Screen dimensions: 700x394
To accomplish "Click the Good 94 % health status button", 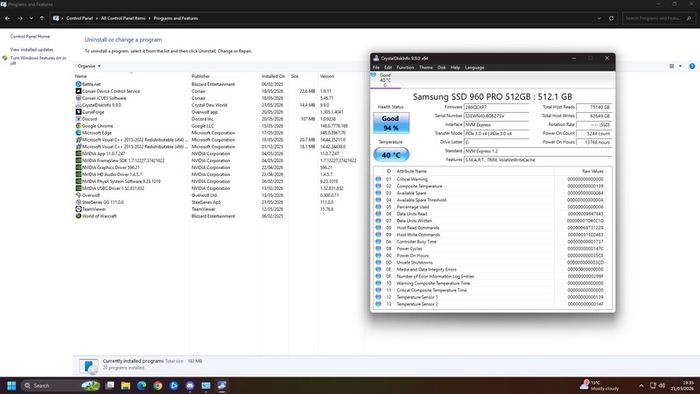I will [x=391, y=123].
